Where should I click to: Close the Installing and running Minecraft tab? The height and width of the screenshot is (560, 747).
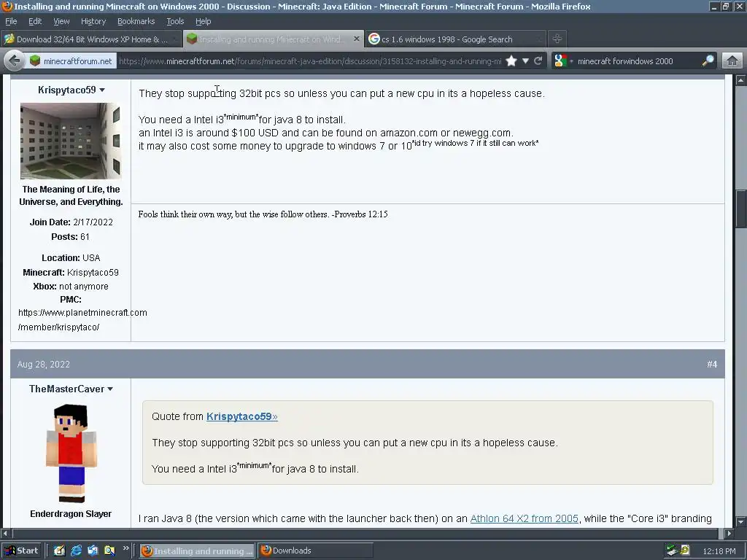[356, 39]
